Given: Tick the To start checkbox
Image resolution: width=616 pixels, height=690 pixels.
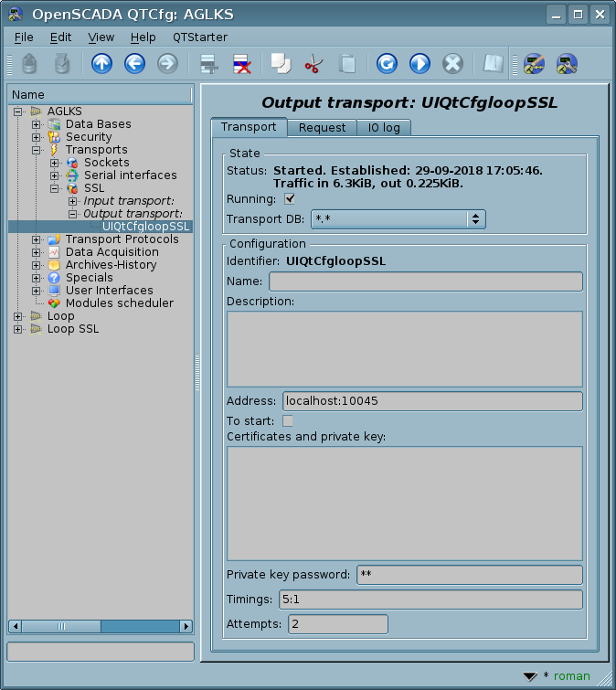Looking at the screenshot, I should click(x=288, y=421).
